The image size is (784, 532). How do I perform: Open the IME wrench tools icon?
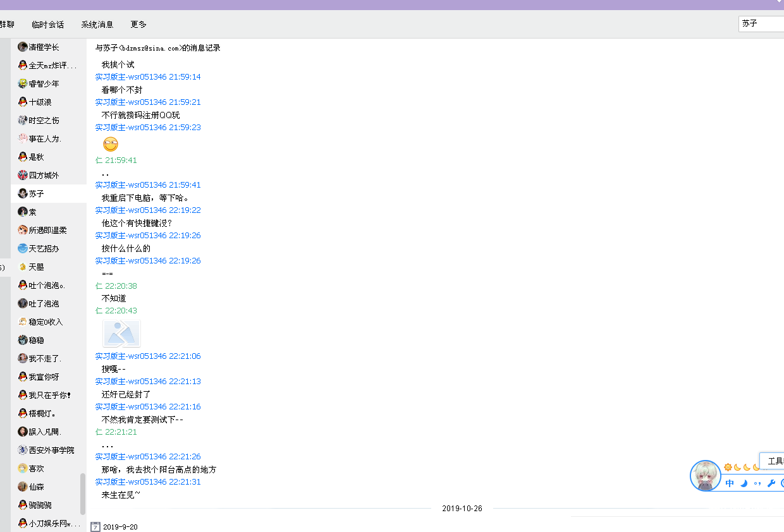click(771, 483)
